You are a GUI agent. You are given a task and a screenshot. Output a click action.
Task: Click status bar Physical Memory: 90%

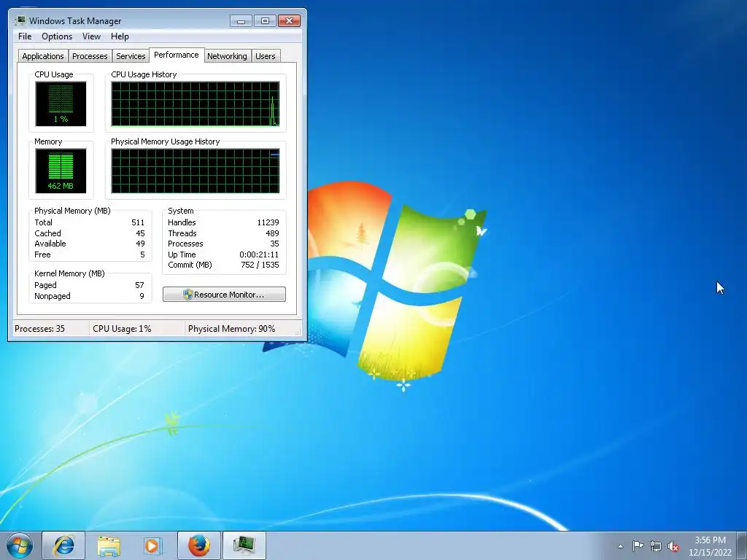[x=231, y=329]
